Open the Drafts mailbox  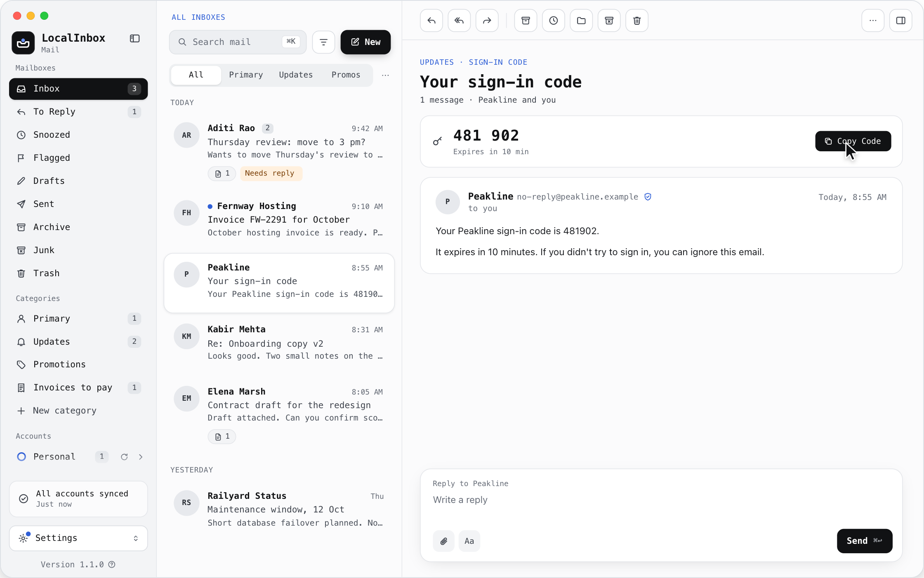click(78, 181)
